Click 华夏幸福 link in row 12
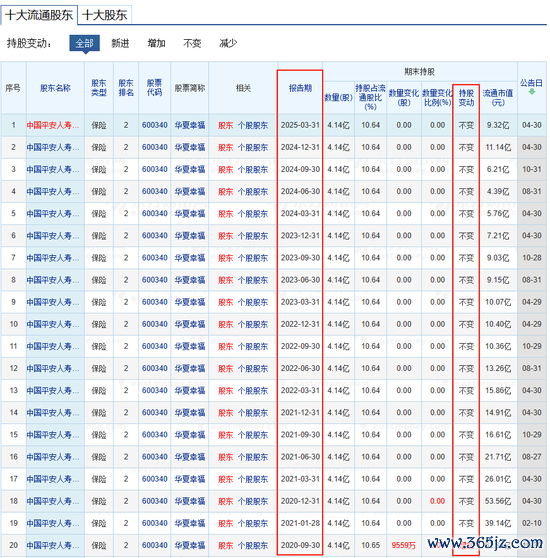Viewport: 550px width, 558px height. [x=190, y=368]
